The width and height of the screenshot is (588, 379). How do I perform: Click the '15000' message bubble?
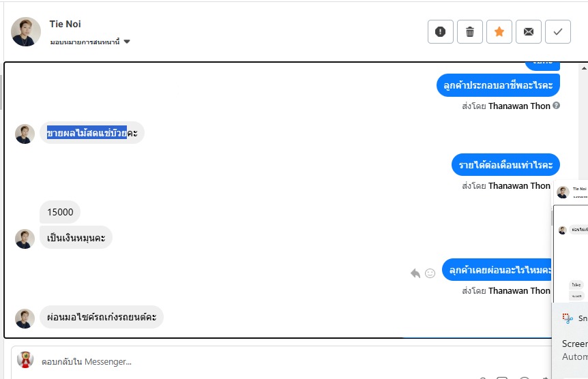click(x=60, y=212)
